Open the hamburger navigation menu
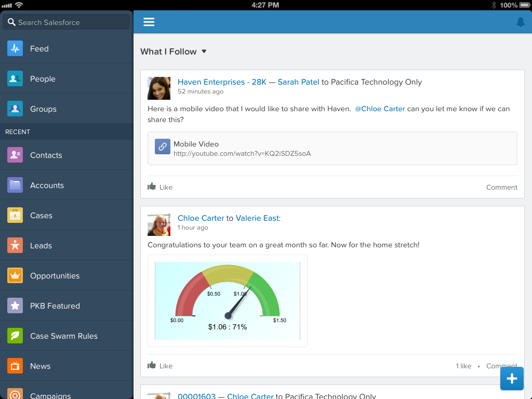 [x=149, y=22]
